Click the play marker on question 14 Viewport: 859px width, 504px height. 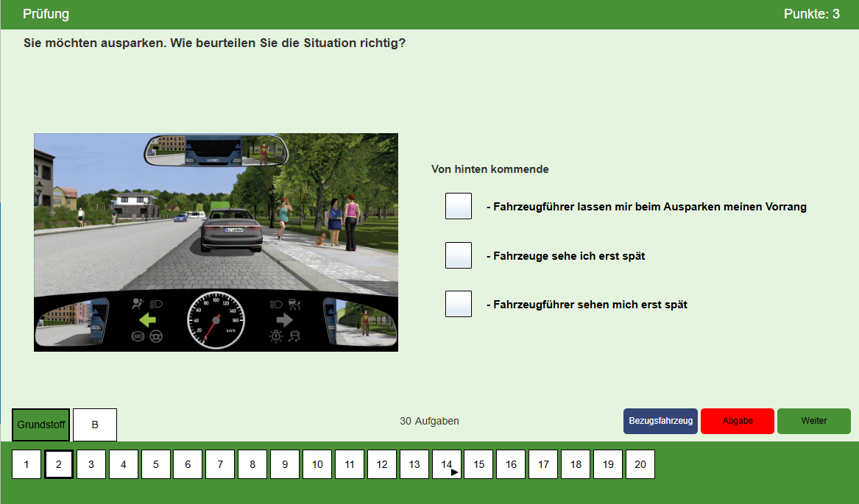click(x=454, y=472)
